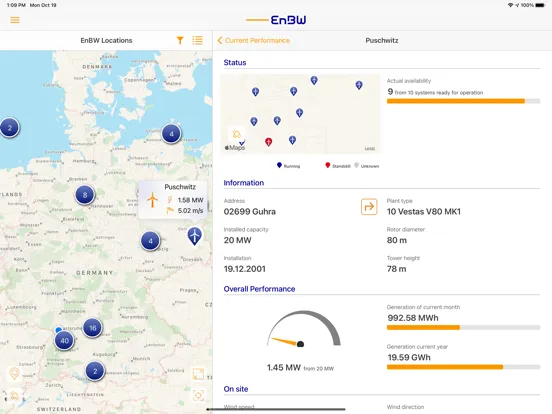
Task: Expand the main map to fullscreen
Action: [x=198, y=374]
